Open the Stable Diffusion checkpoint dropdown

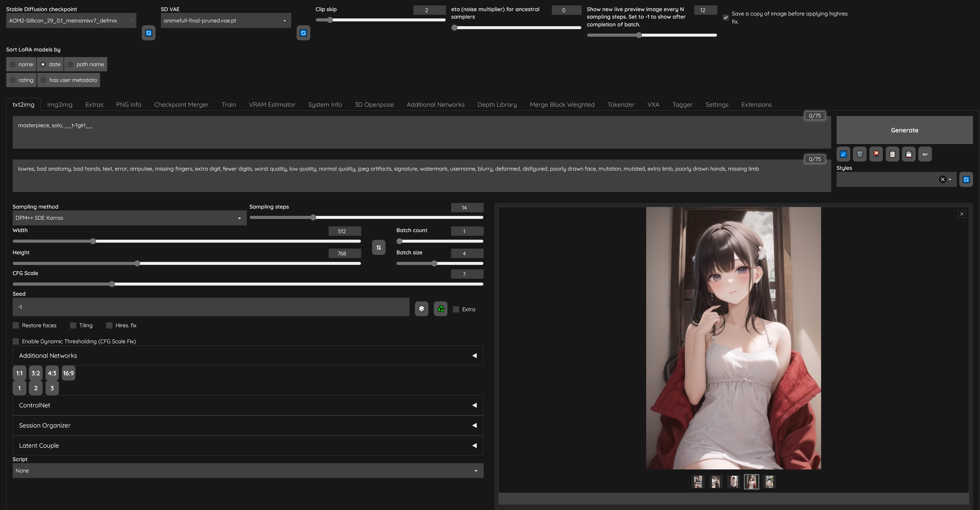(x=71, y=21)
